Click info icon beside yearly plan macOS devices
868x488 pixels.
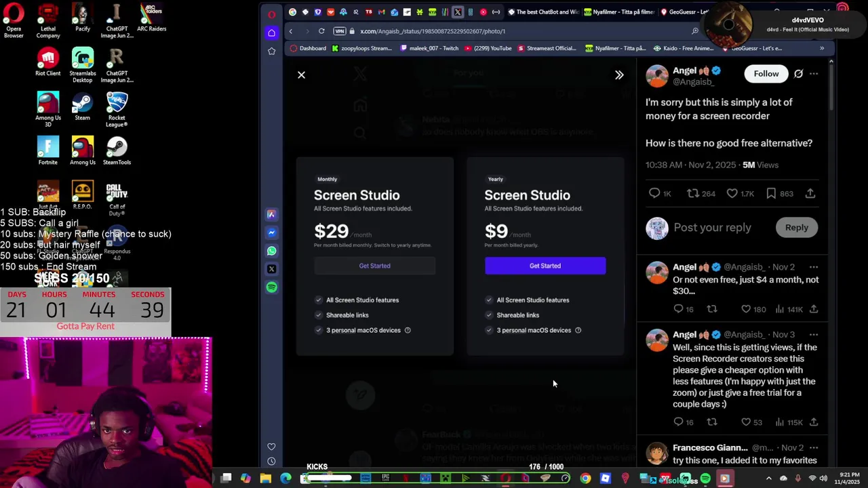click(578, 330)
